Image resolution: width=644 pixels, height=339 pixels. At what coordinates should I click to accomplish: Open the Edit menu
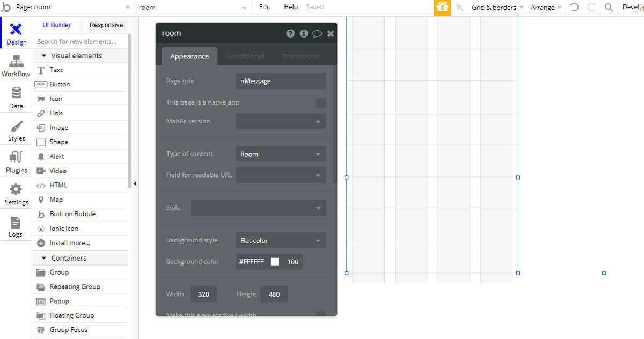265,8
